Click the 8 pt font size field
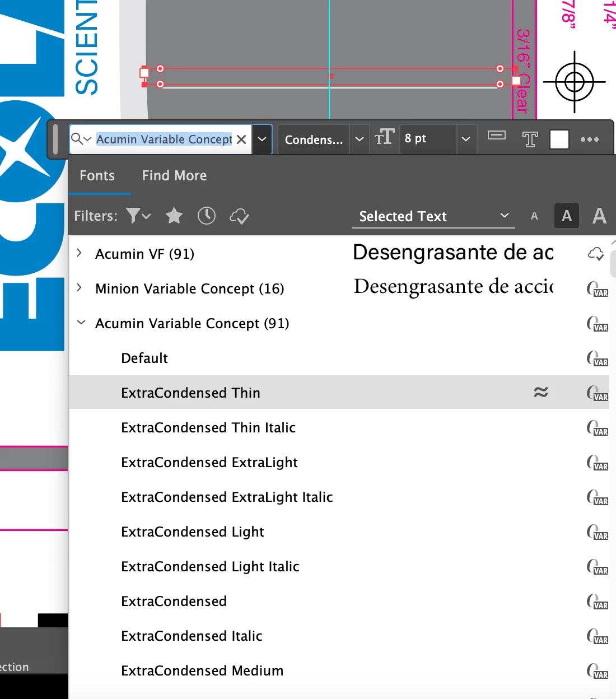Image resolution: width=616 pixels, height=699 pixels. pos(427,139)
